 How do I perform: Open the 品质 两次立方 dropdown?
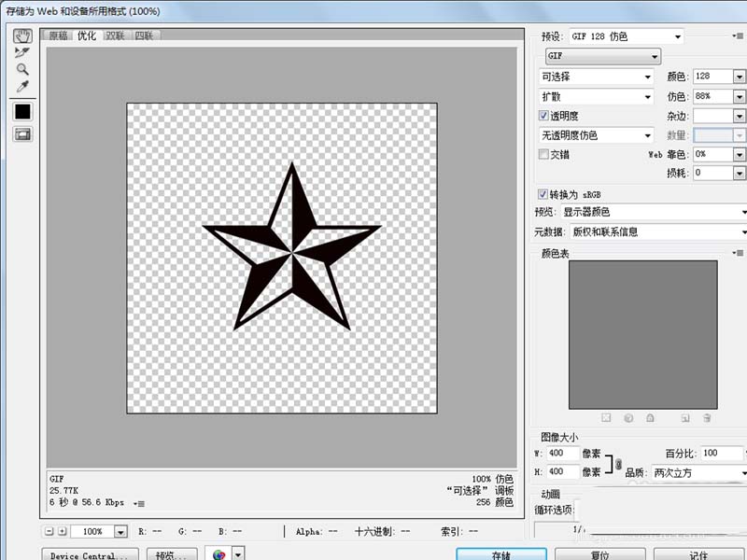pyautogui.click(x=698, y=473)
